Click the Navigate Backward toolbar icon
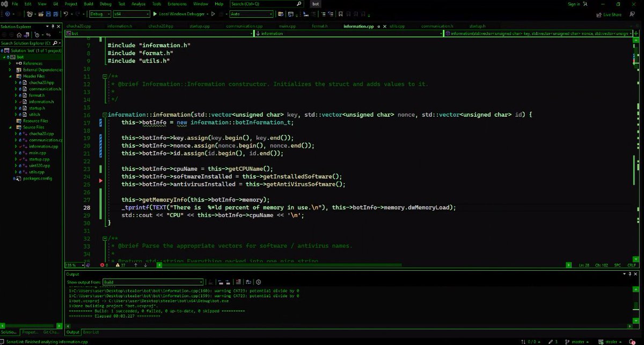Viewport: 644px width, 345px height. pyautogui.click(x=8, y=13)
